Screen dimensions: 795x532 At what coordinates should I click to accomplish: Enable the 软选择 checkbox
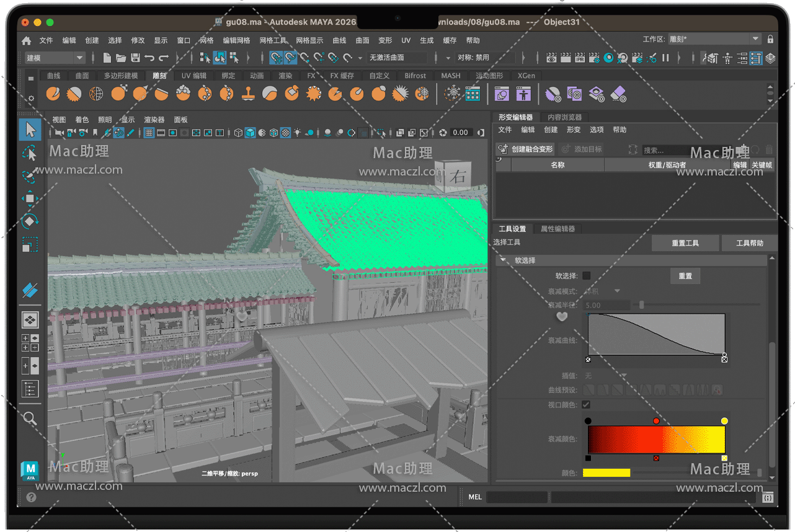pyautogui.click(x=586, y=276)
